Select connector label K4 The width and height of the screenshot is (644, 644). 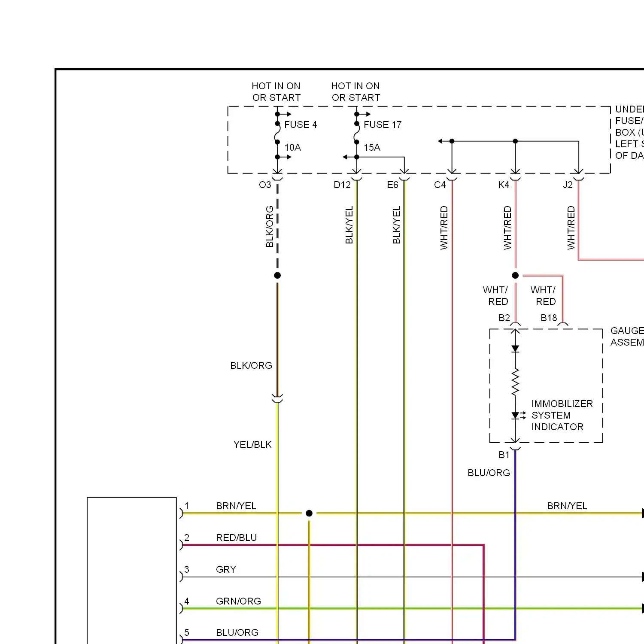(504, 185)
